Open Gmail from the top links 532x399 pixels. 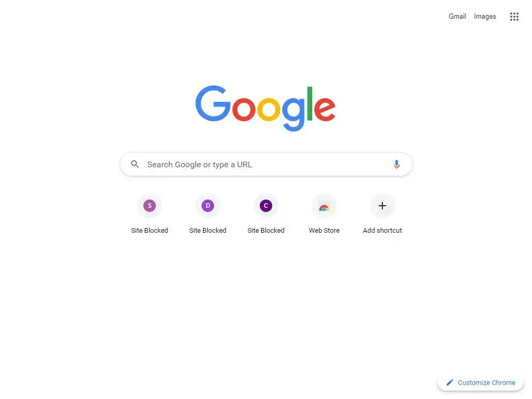click(x=457, y=16)
